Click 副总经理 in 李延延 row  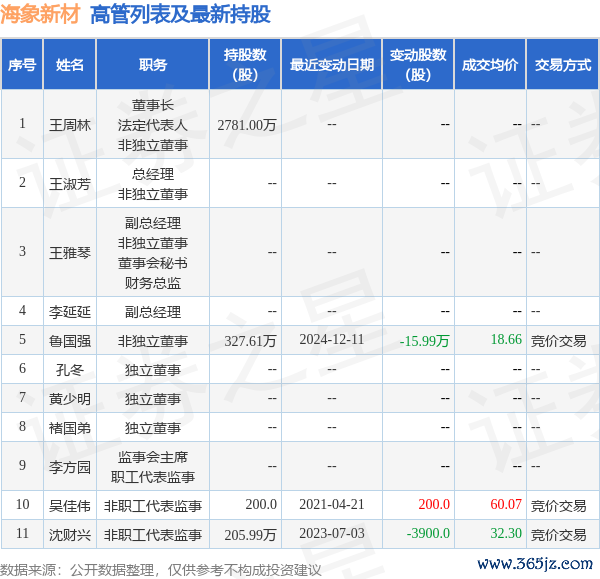pyautogui.click(x=153, y=312)
